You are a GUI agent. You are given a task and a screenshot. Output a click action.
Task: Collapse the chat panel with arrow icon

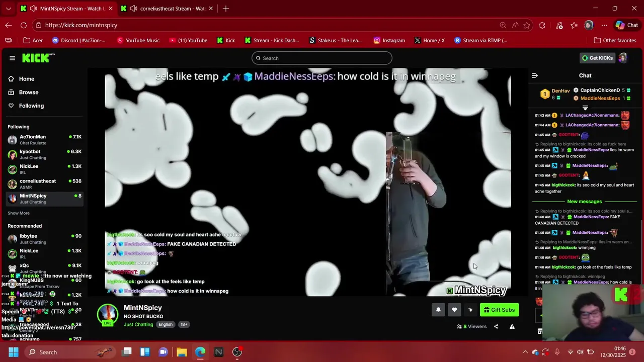coord(535,75)
